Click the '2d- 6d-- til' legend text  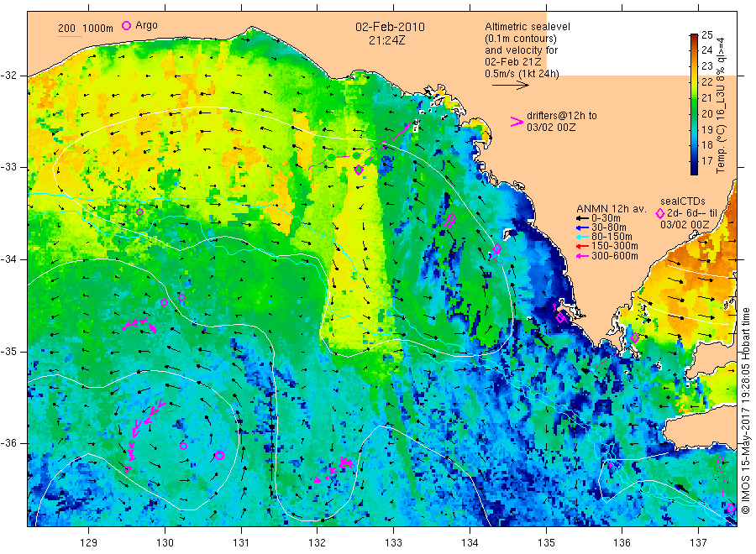[692, 213]
